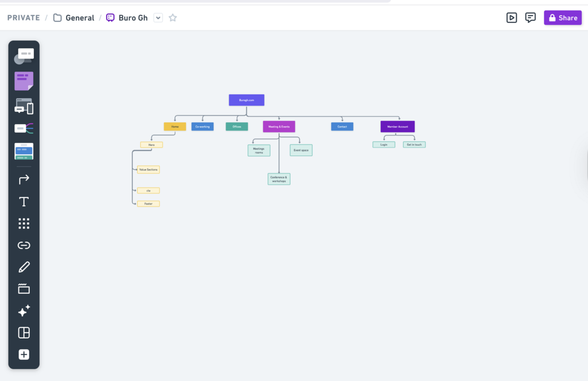This screenshot has width=588, height=381.
Task: Open the comments panel
Action: click(531, 18)
